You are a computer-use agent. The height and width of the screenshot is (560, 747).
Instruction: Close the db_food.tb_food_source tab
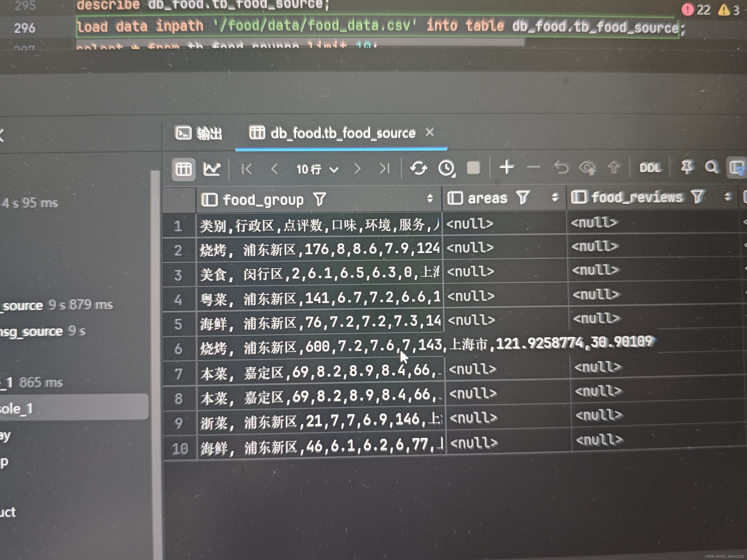click(x=429, y=132)
